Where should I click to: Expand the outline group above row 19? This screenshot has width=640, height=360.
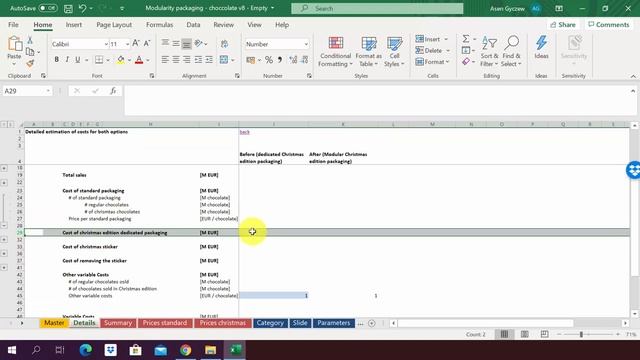[4, 168]
